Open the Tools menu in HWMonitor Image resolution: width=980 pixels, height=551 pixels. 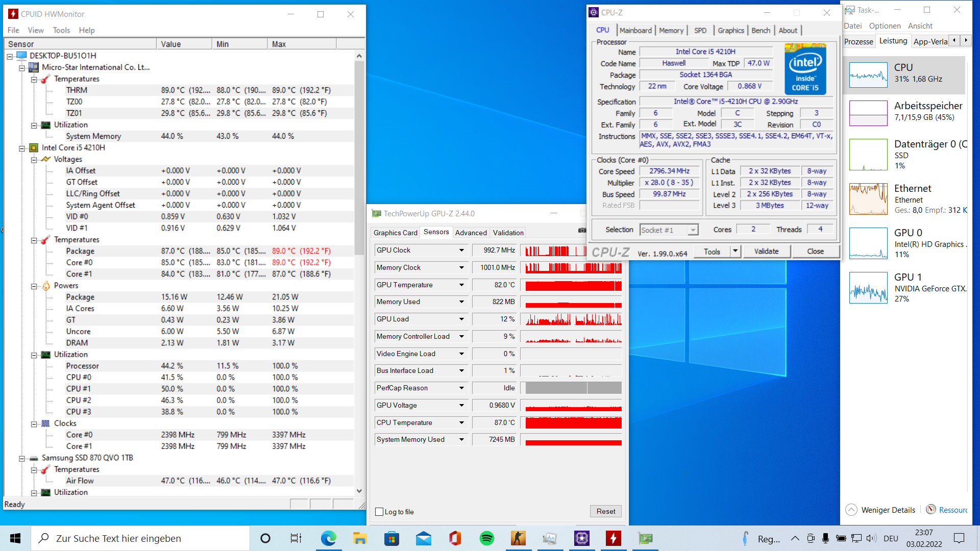coord(61,30)
